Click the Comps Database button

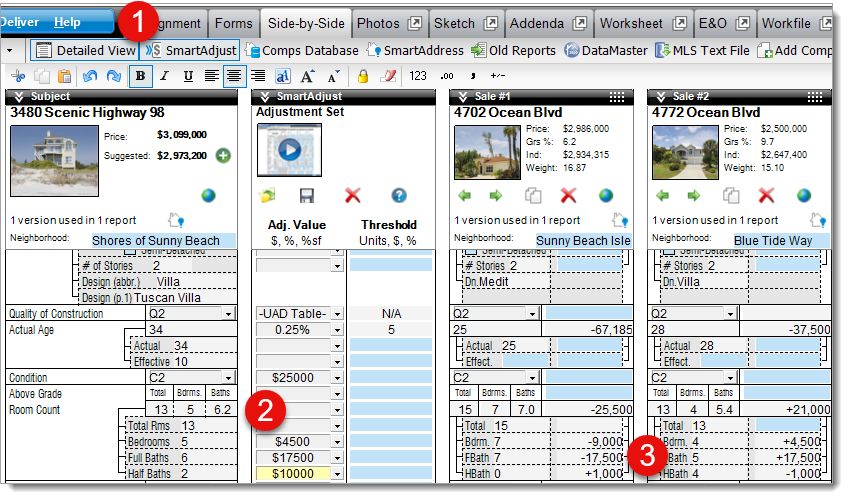[x=302, y=50]
